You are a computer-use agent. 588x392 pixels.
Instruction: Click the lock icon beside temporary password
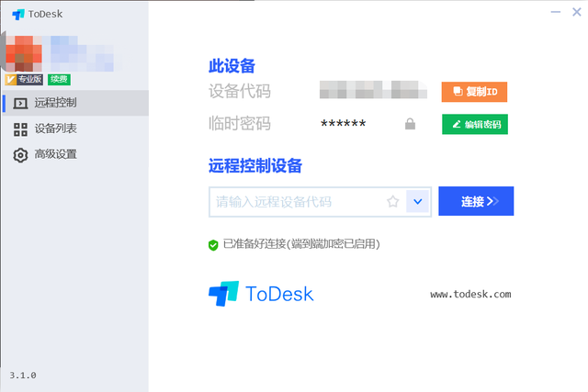(411, 124)
